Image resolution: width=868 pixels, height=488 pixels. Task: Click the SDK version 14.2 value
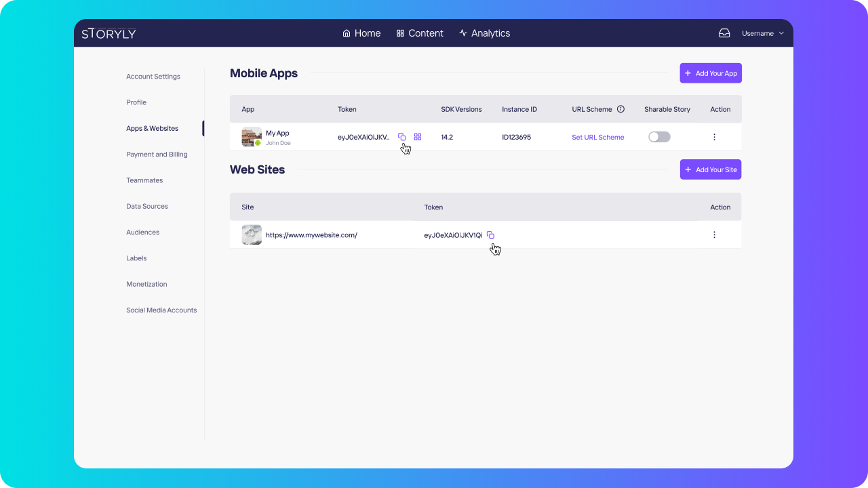pyautogui.click(x=447, y=137)
